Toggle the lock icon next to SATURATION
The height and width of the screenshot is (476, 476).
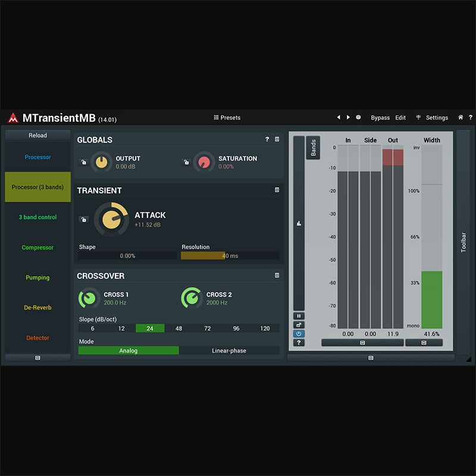[186, 162]
